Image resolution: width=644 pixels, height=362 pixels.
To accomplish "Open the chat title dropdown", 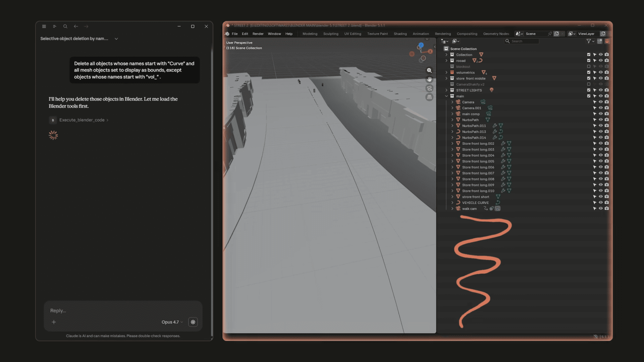I will (116, 39).
